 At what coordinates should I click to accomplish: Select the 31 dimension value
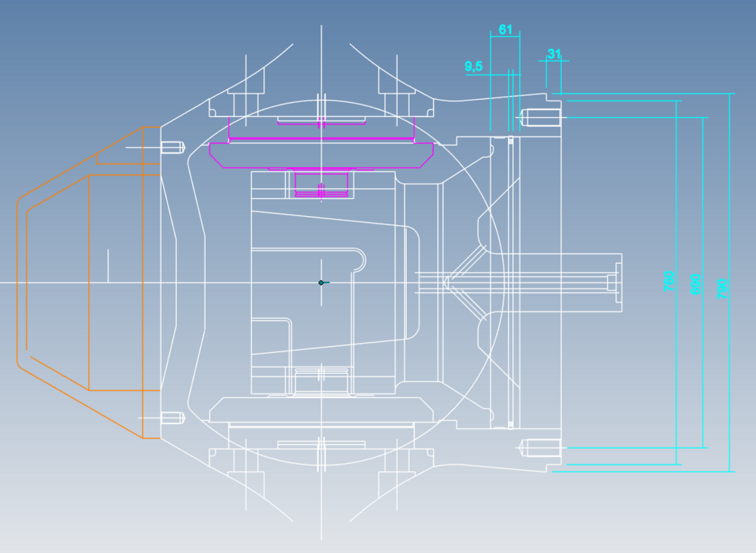pyautogui.click(x=554, y=54)
